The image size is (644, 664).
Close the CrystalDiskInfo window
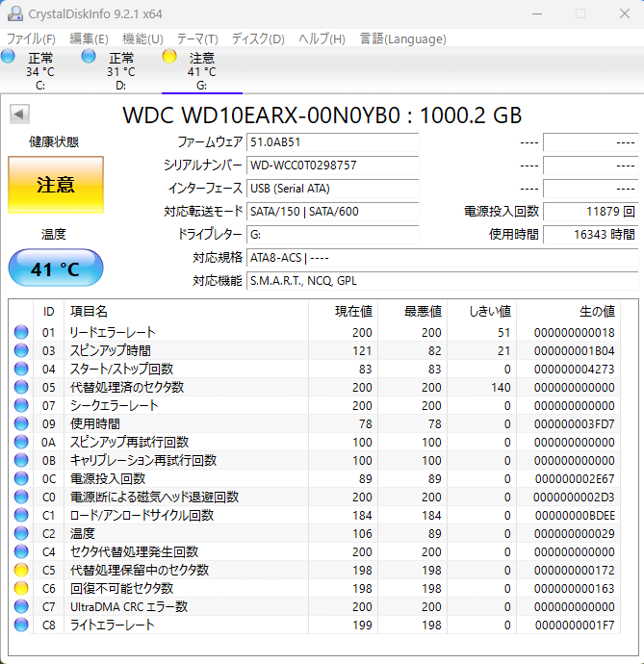point(625,14)
